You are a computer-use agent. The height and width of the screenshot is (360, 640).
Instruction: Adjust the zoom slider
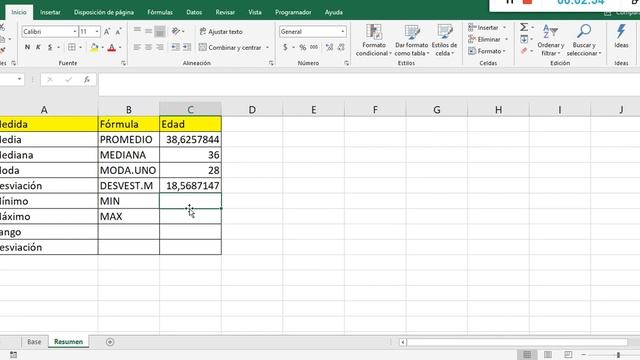pyautogui.click(x=618, y=355)
